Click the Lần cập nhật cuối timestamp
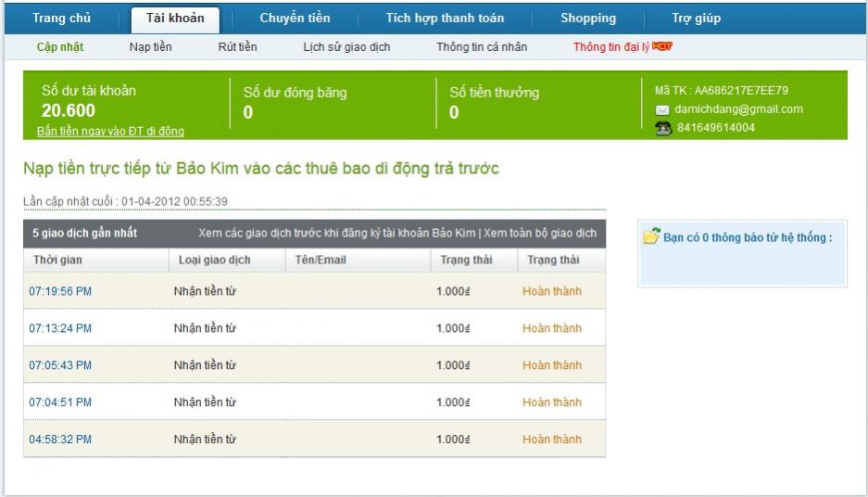Viewport: 868px width, 497px height. 125,202
